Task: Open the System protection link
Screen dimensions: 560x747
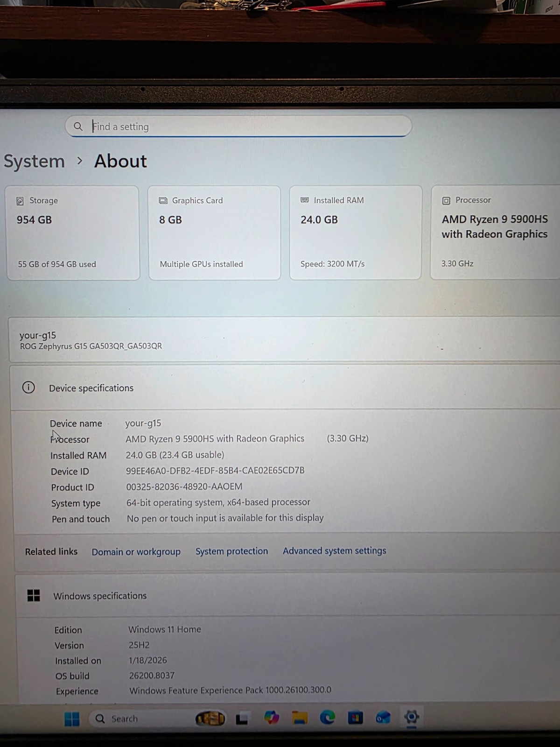Action: pos(231,551)
